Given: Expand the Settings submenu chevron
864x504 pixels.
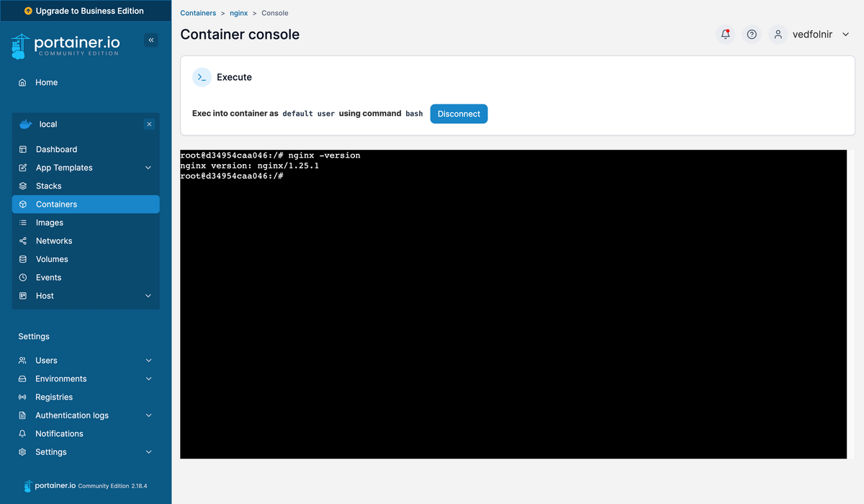Looking at the screenshot, I should tap(149, 452).
